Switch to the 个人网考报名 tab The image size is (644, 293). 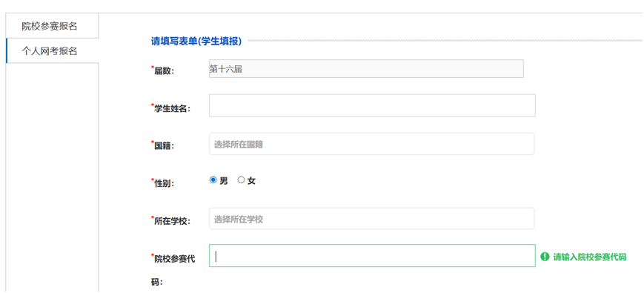pyautogui.click(x=52, y=51)
